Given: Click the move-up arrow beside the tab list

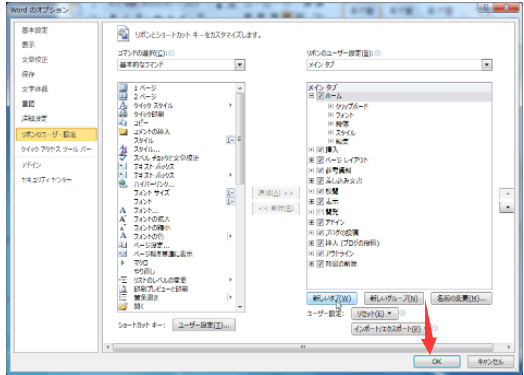Looking at the screenshot, I should 507,194.
